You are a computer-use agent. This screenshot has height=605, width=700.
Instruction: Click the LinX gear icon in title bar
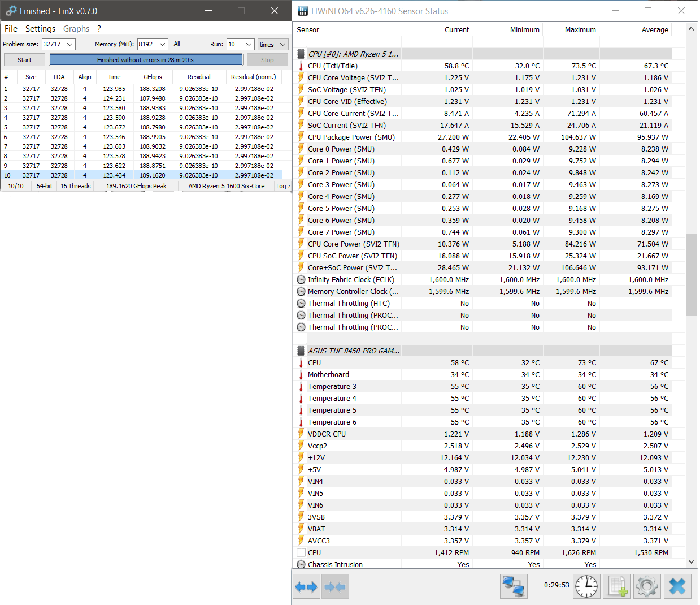point(11,11)
